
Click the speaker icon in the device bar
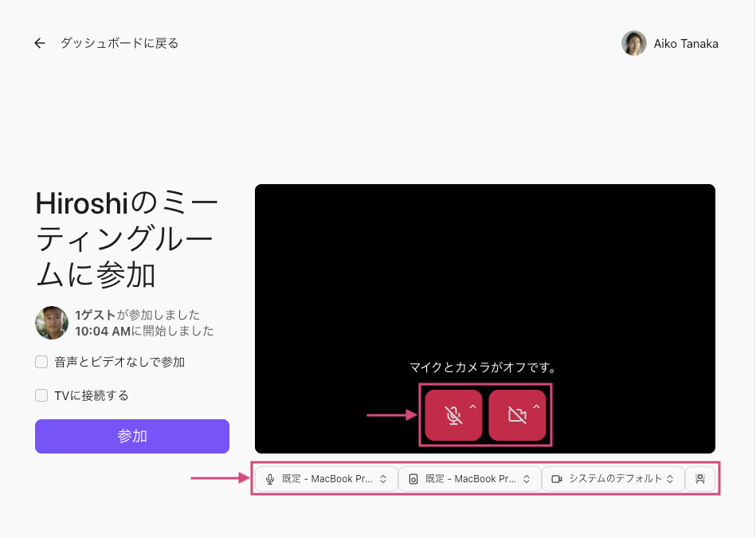[x=413, y=479]
